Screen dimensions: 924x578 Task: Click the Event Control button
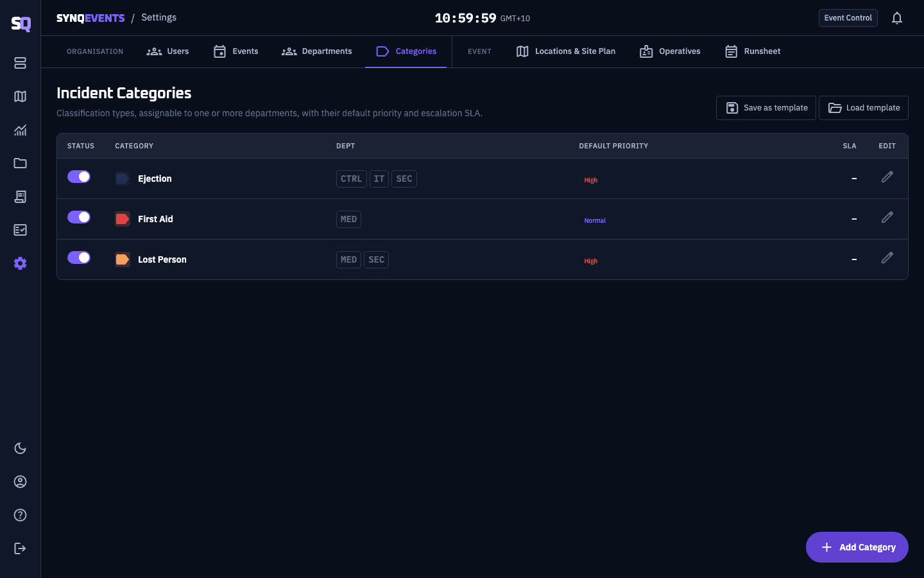pyautogui.click(x=848, y=18)
